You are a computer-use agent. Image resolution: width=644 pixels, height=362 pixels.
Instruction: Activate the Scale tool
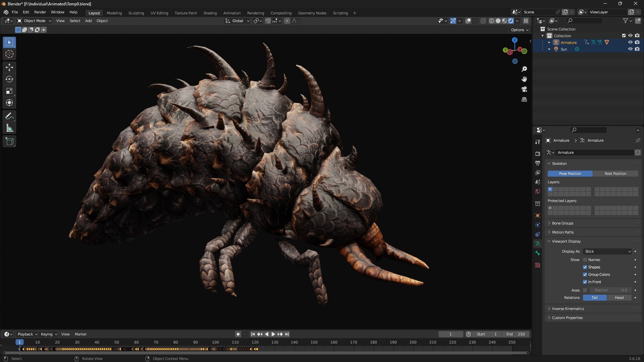[x=9, y=91]
